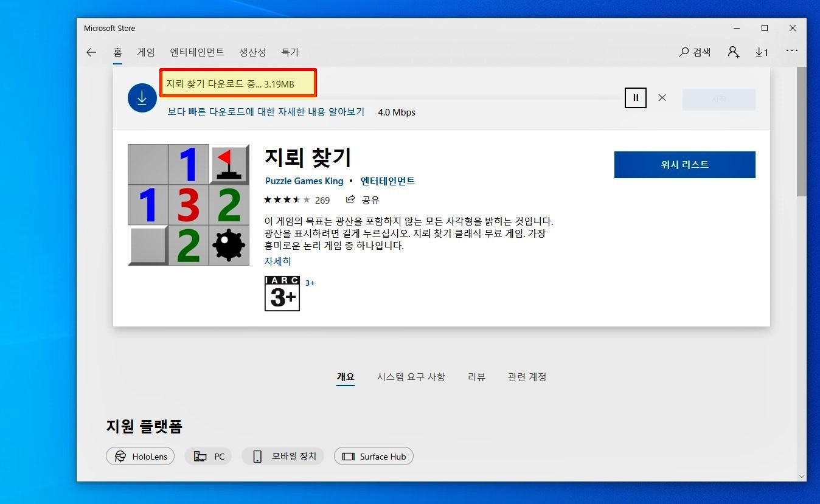Open the three-dot more menu
The height and width of the screenshot is (504, 820).
[791, 51]
